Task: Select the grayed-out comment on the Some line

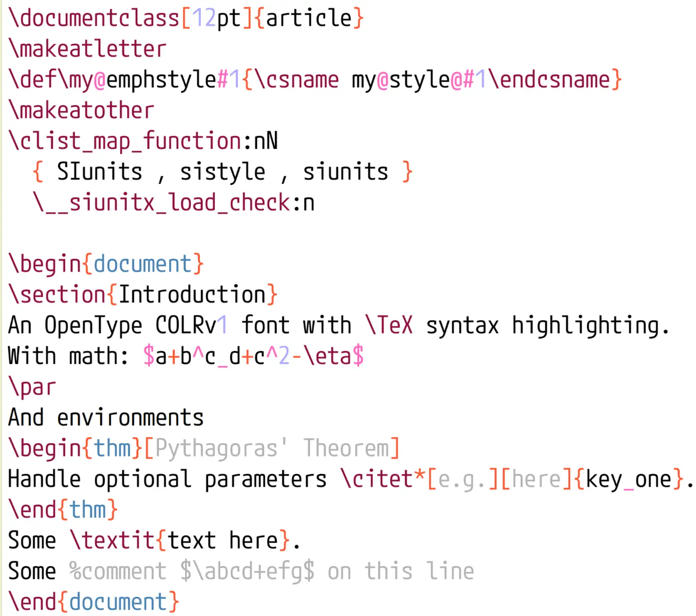Action: pos(271,571)
